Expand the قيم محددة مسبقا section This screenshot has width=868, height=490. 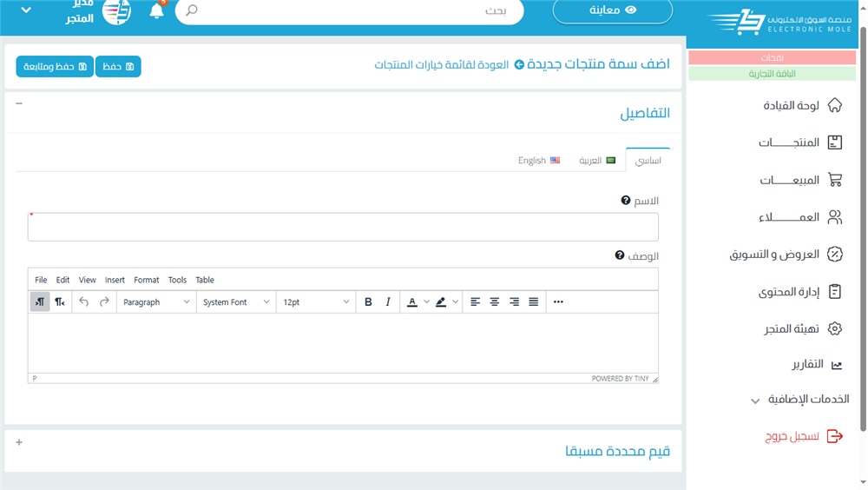[19, 442]
